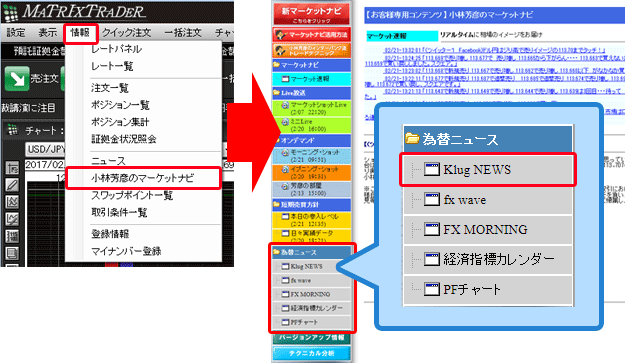Collapse the 為替ニュース folder in sidebar
This screenshot has height=363, width=625.
click(311, 252)
